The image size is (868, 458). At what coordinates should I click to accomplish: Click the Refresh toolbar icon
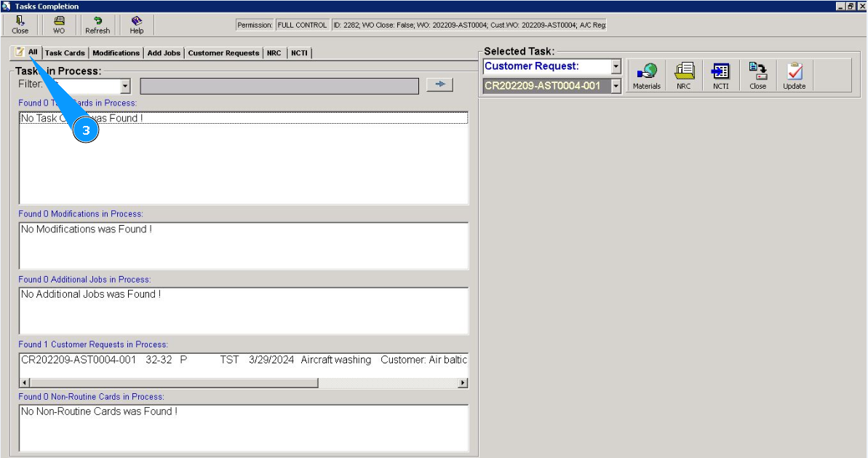[x=97, y=25]
